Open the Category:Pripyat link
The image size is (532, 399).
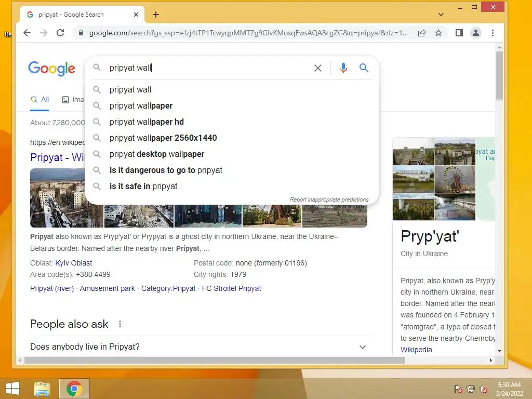[x=168, y=288]
